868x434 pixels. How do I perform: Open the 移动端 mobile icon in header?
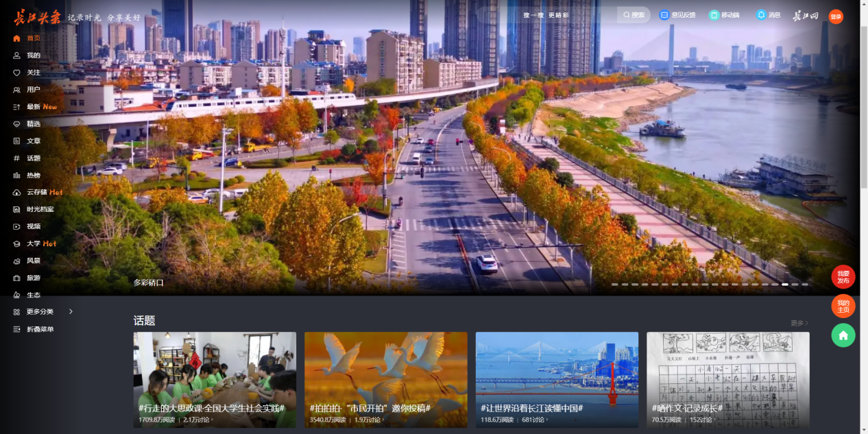tap(714, 15)
